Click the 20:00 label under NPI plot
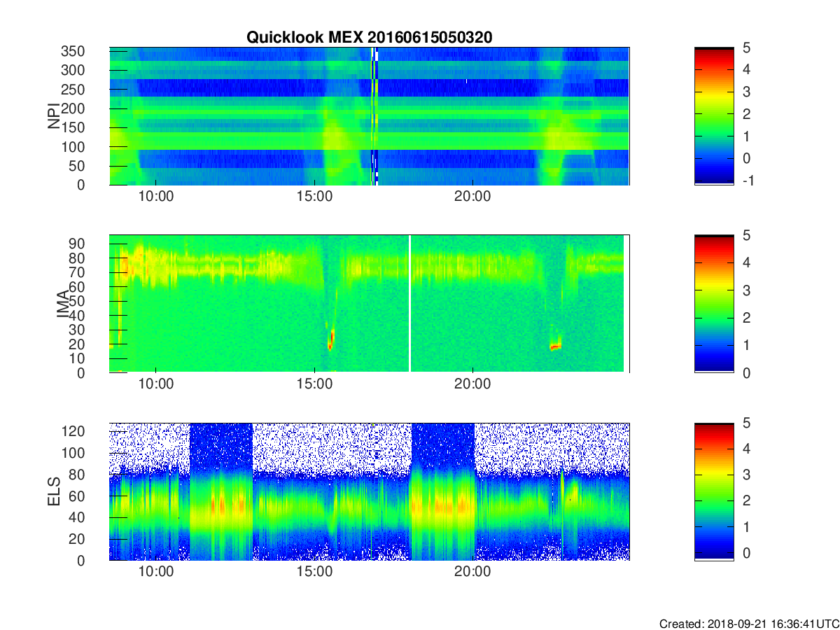Viewport: 840px width, 630px height. (472, 197)
